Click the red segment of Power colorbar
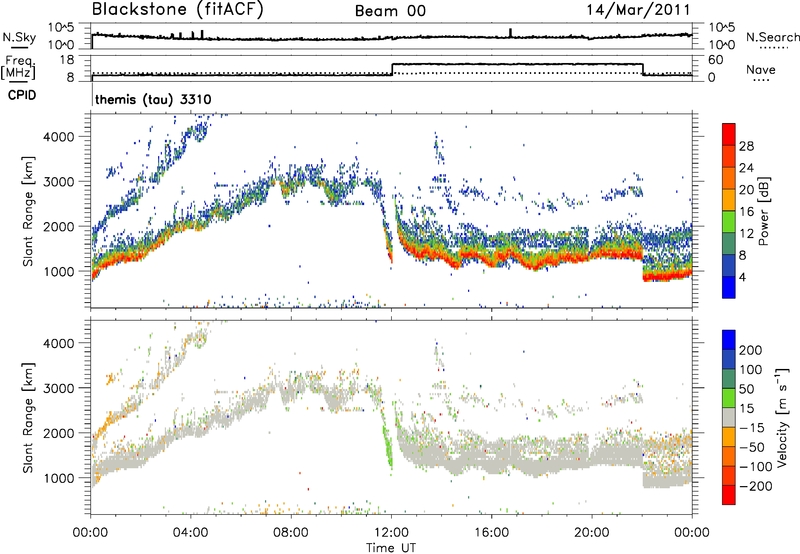Image resolution: width=800 pixels, height=554 pixels. (x=729, y=134)
